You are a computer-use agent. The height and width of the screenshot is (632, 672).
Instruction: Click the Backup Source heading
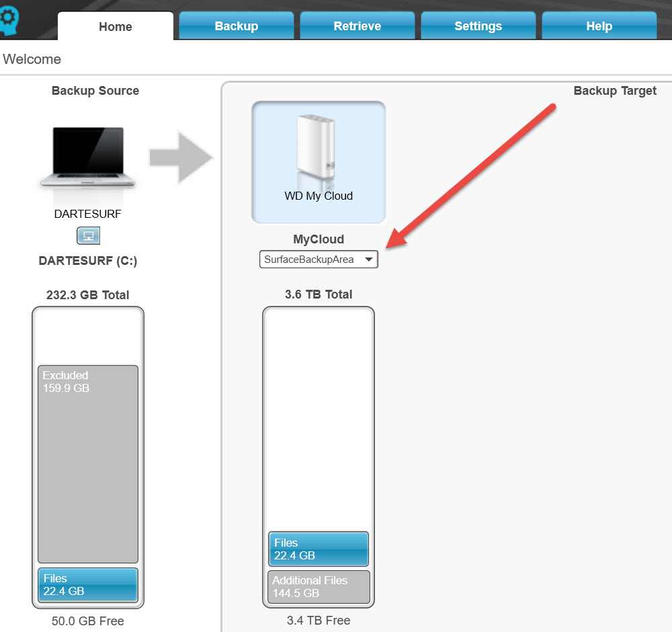95,91
